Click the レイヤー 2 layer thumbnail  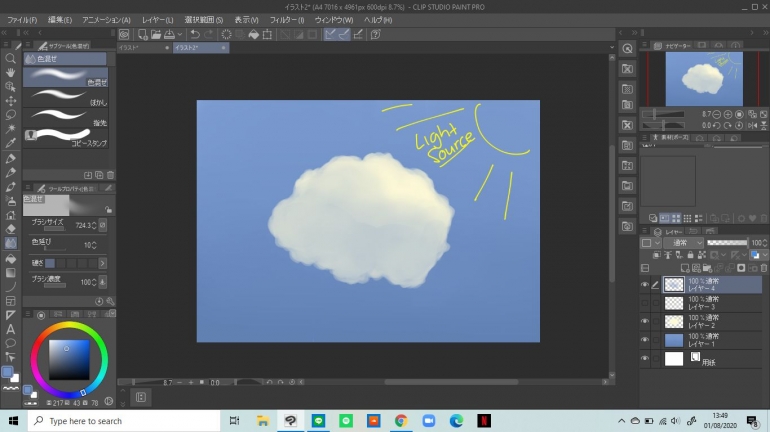click(674, 321)
